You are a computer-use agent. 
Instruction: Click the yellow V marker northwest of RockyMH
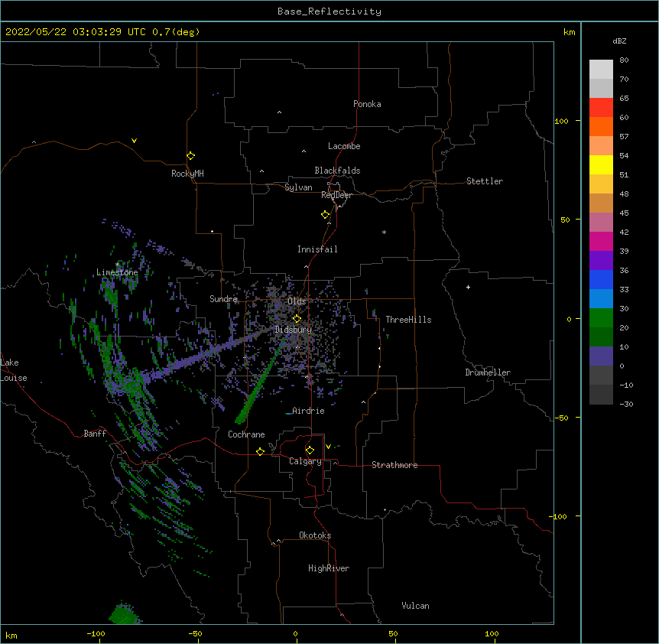134,141
